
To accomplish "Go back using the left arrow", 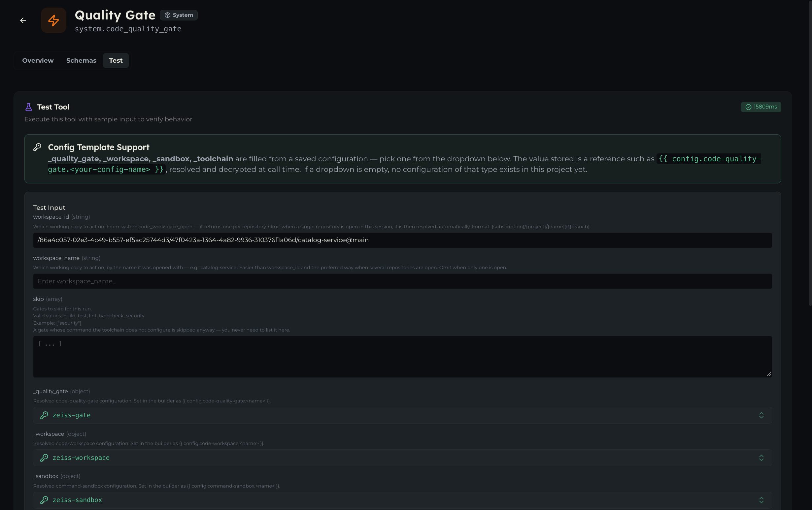I will tap(23, 20).
